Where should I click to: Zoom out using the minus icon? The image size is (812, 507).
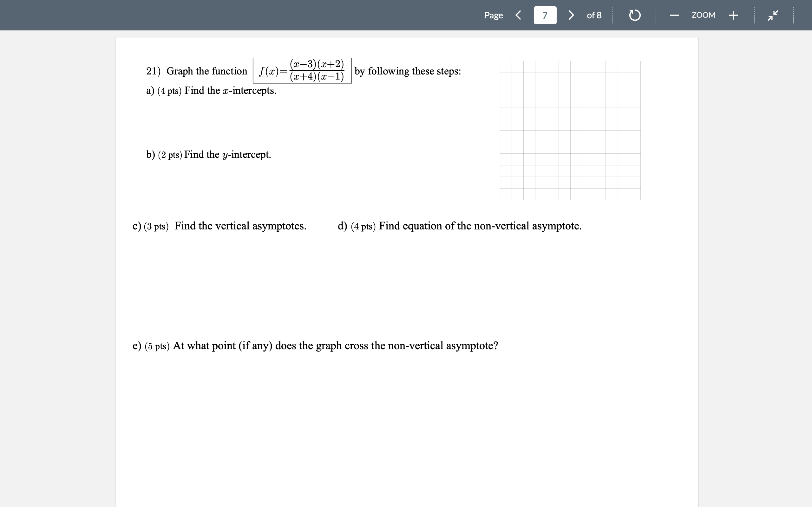674,15
